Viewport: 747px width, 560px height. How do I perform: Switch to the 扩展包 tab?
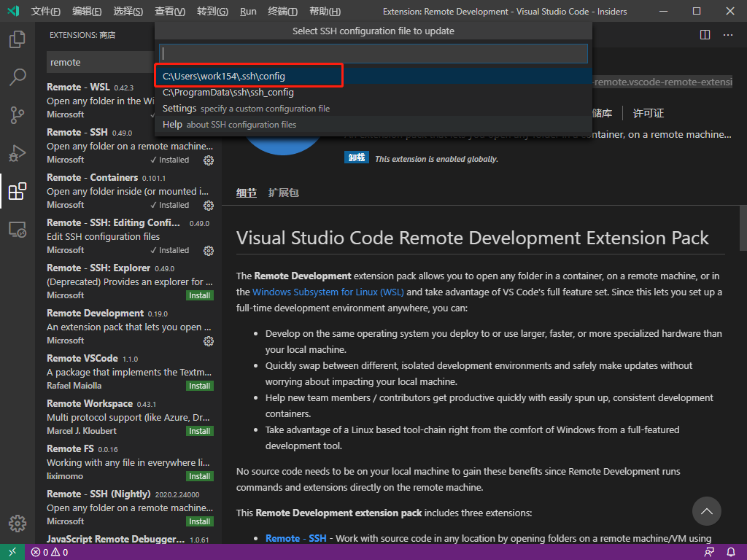click(x=284, y=192)
